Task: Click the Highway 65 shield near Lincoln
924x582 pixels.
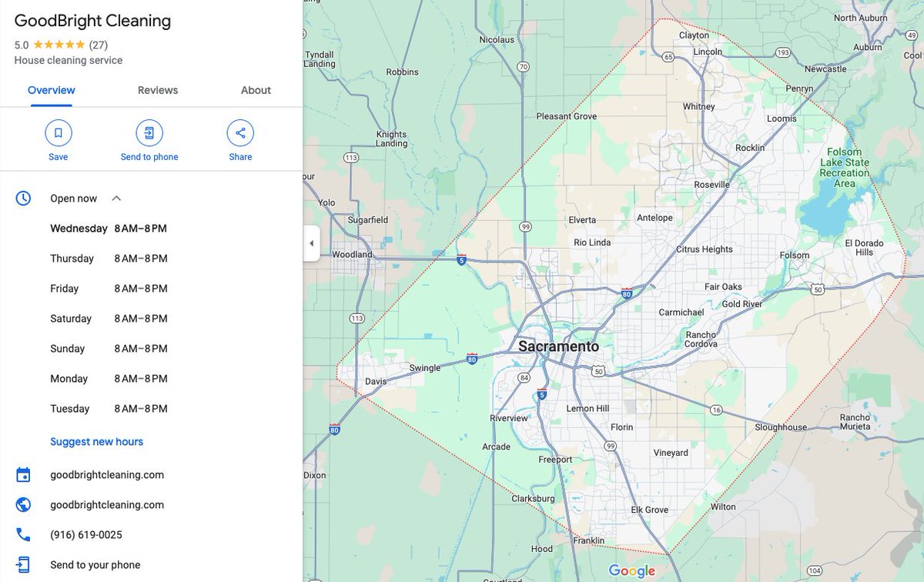Action: point(668,56)
